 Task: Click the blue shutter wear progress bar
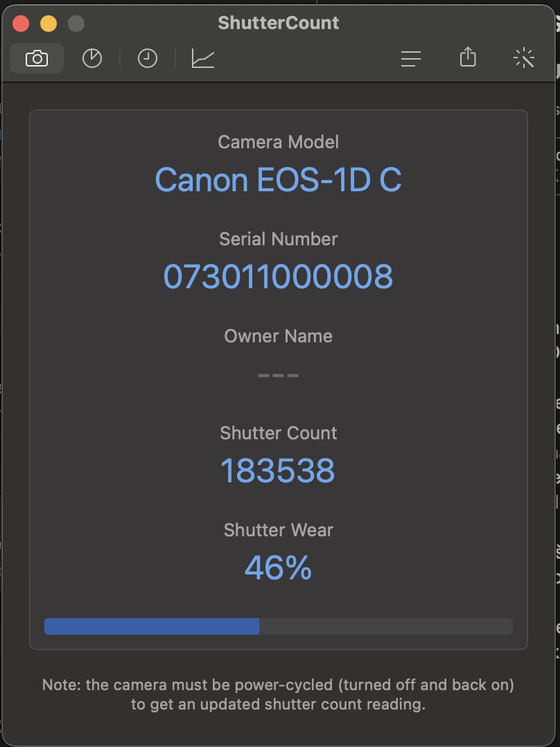tap(152, 626)
